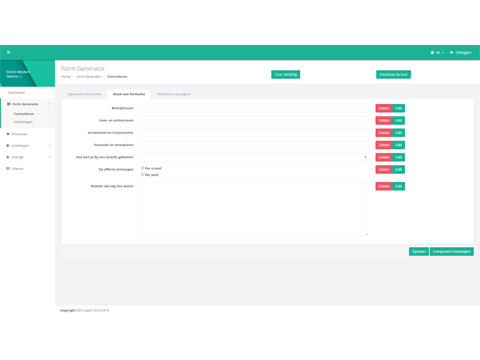Select the 'Per e-mail' radio option
Screen dimensions: 480x360
point(142,168)
